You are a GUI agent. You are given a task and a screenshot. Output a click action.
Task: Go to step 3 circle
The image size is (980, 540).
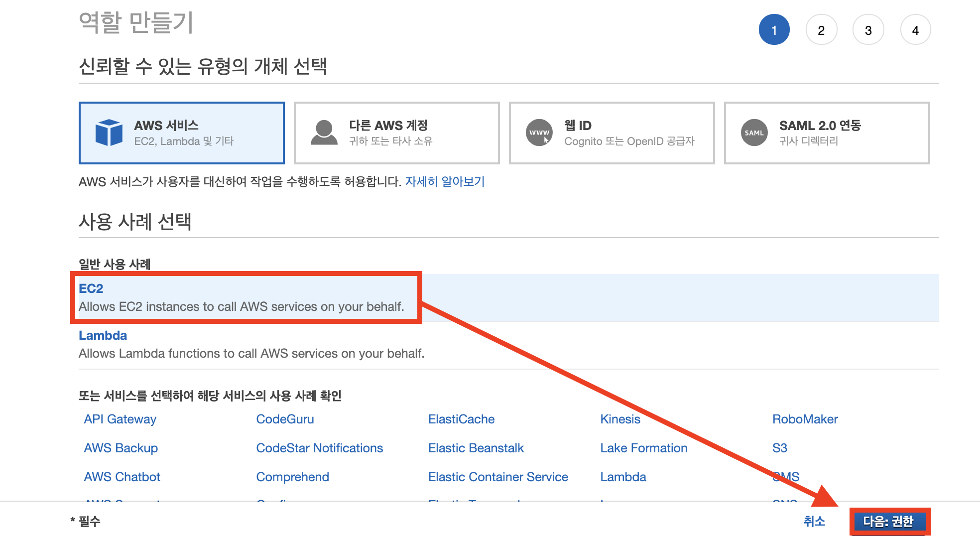pyautogui.click(x=868, y=30)
